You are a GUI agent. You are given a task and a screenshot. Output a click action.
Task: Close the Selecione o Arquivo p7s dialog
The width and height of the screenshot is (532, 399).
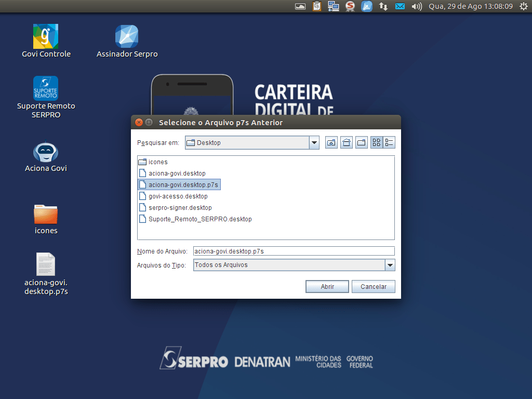click(x=139, y=123)
